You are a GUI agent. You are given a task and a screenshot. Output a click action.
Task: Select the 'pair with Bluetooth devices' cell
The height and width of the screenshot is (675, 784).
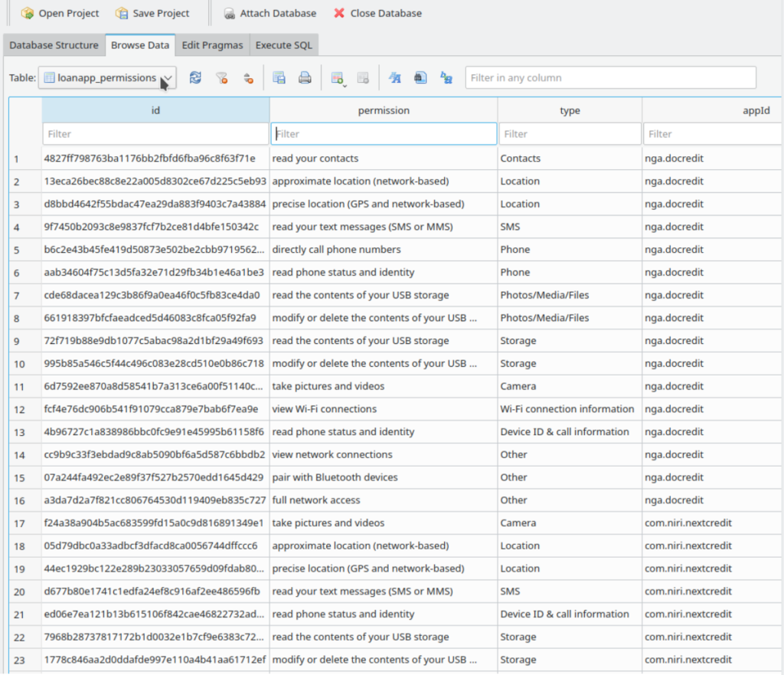[384, 477]
